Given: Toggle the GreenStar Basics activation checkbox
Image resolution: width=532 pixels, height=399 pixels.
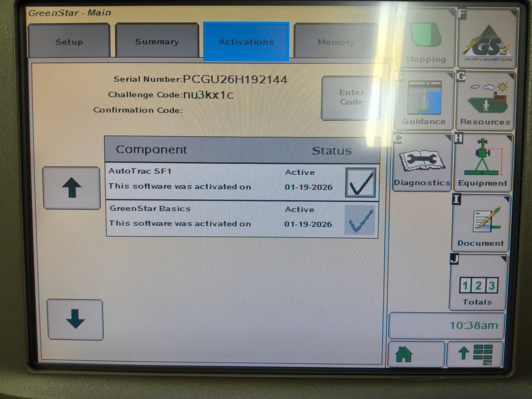Looking at the screenshot, I should tap(360, 220).
